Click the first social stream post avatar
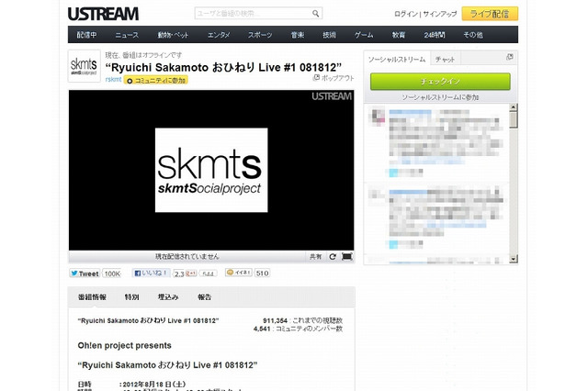 (x=378, y=116)
